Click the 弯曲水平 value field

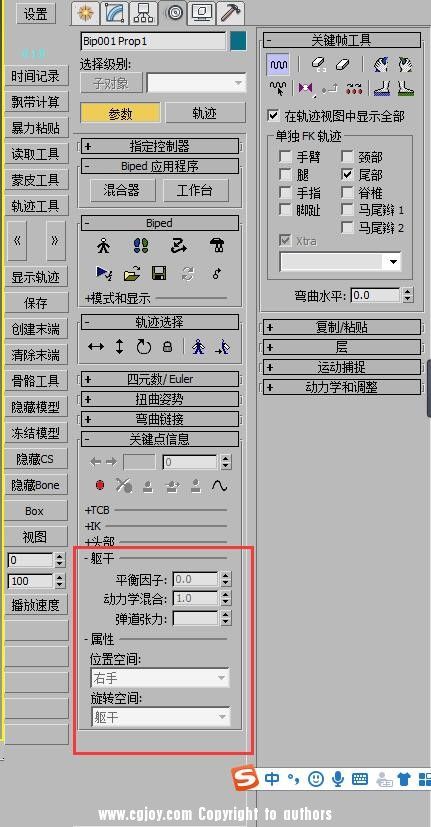click(375, 295)
